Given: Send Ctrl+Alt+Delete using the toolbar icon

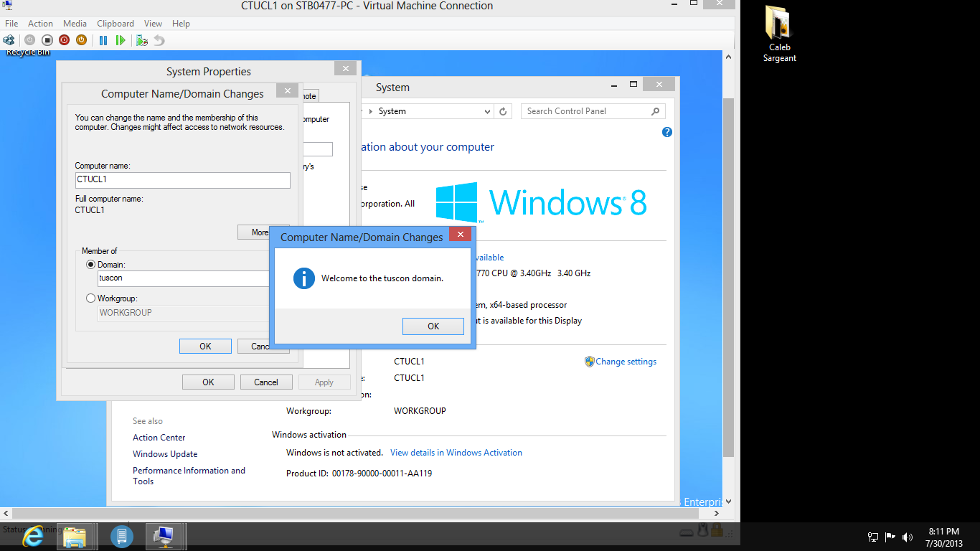Looking at the screenshot, I should click(x=9, y=40).
